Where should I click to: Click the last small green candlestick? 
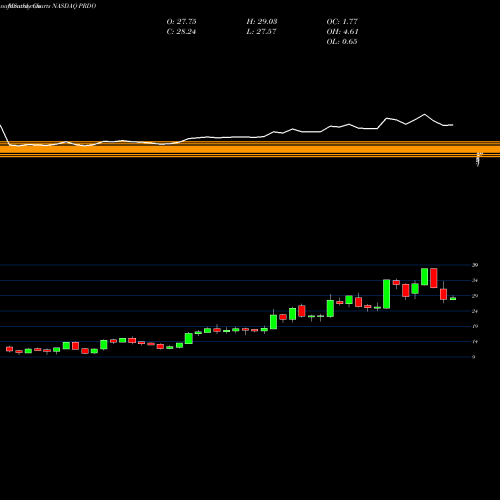coord(453,298)
